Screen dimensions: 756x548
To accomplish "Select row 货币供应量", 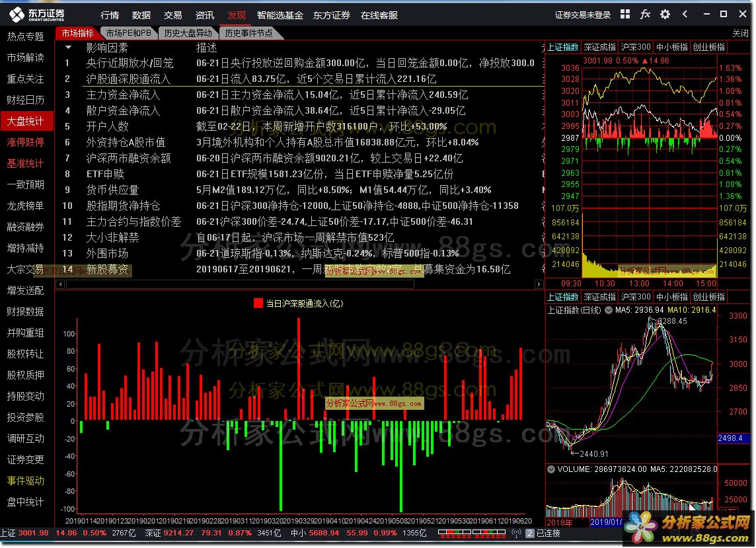I will tap(300, 190).
